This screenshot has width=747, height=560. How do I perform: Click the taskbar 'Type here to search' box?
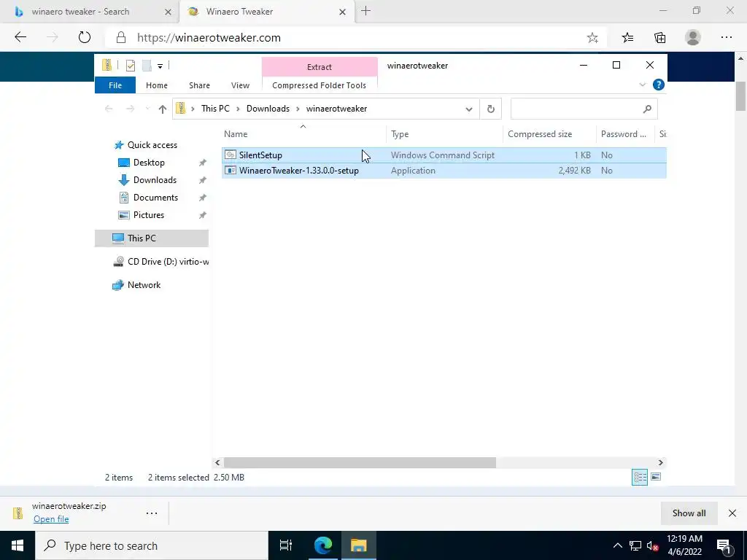[152, 545]
